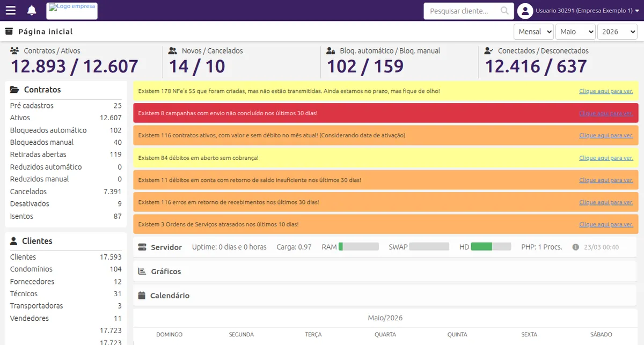Open the Mensal period dropdown
Image resolution: width=644 pixels, height=345 pixels.
[534, 32]
